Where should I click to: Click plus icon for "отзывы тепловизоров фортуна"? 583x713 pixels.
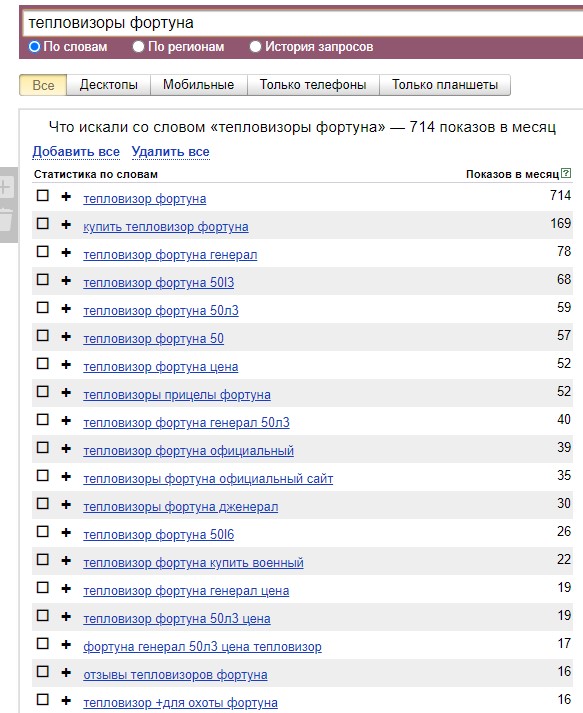(x=66, y=673)
